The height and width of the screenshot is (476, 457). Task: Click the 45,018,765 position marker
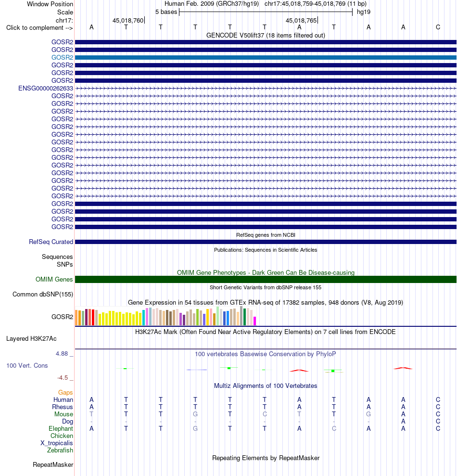(x=301, y=20)
